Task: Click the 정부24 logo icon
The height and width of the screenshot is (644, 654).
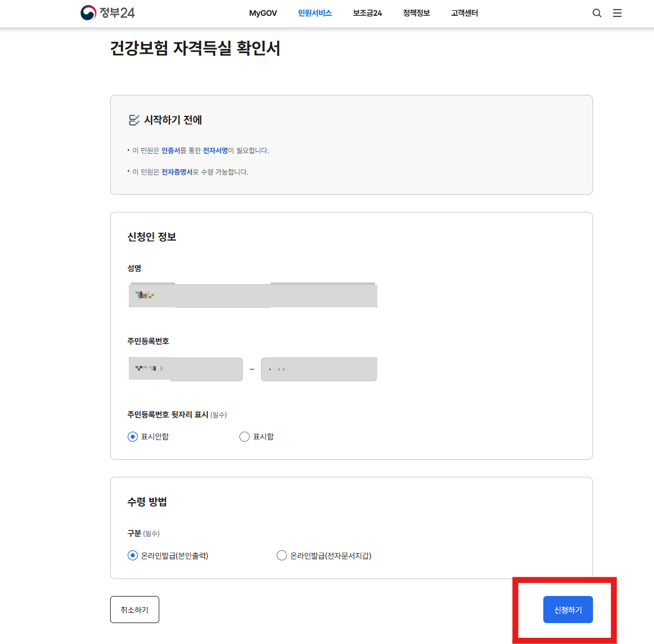Action: (x=89, y=12)
